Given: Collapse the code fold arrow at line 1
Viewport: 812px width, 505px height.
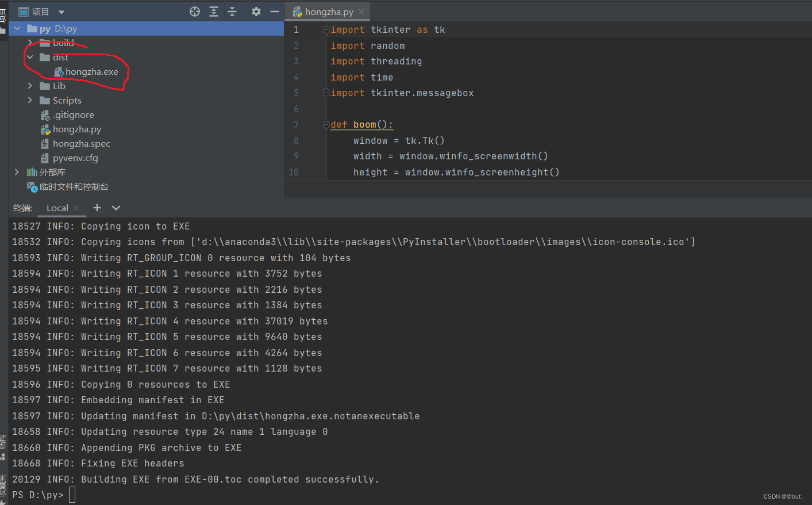Looking at the screenshot, I should [x=325, y=29].
